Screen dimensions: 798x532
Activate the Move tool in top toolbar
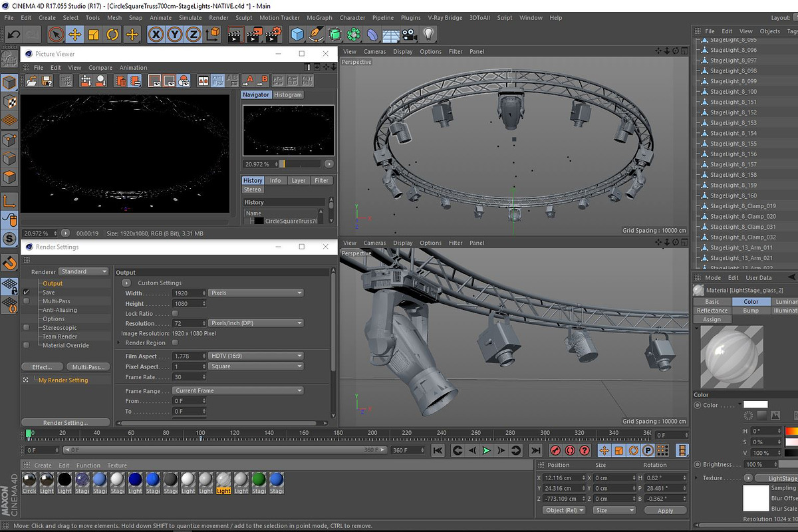pyautogui.click(x=75, y=34)
